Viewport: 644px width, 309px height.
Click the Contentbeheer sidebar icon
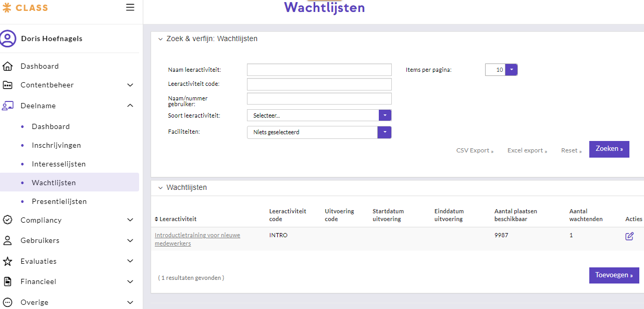(x=8, y=85)
